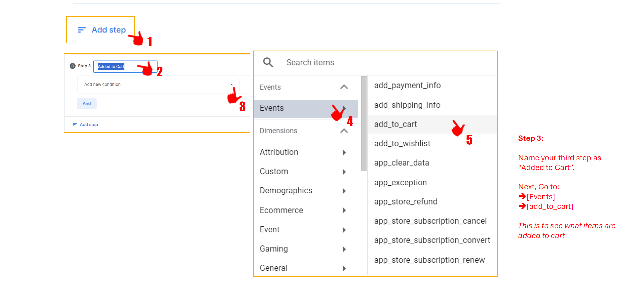The image size is (644, 286).
Task: Select the add_to_wishlist event
Action: pyautogui.click(x=402, y=143)
